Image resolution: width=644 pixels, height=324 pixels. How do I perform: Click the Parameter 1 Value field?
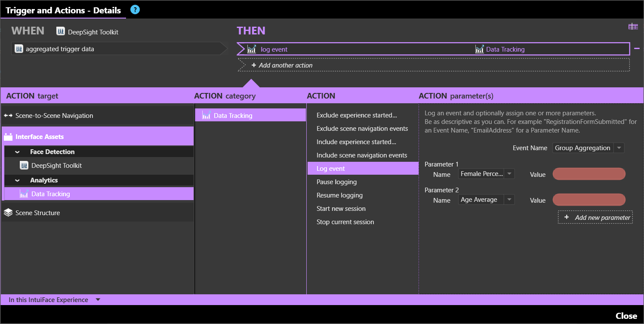(x=589, y=174)
